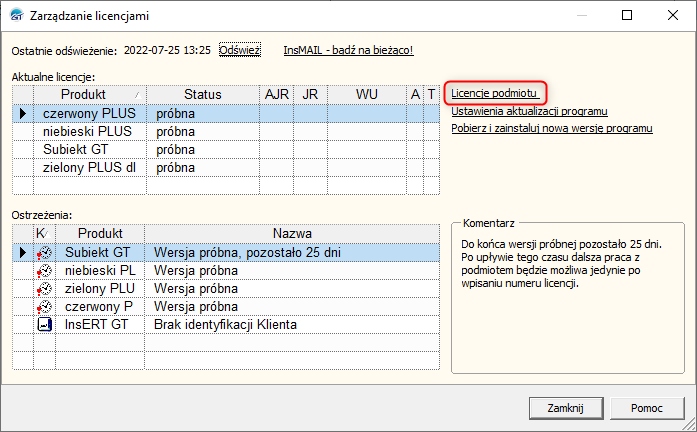This screenshot has height=432, width=697.
Task: Click Wersja próbna text in czerwony P row
Action: 196,307
